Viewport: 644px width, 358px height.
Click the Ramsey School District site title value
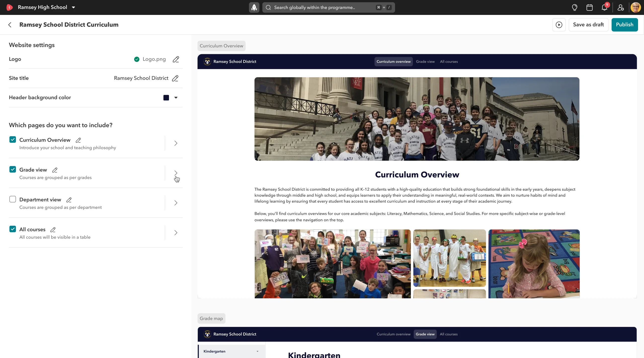141,78
